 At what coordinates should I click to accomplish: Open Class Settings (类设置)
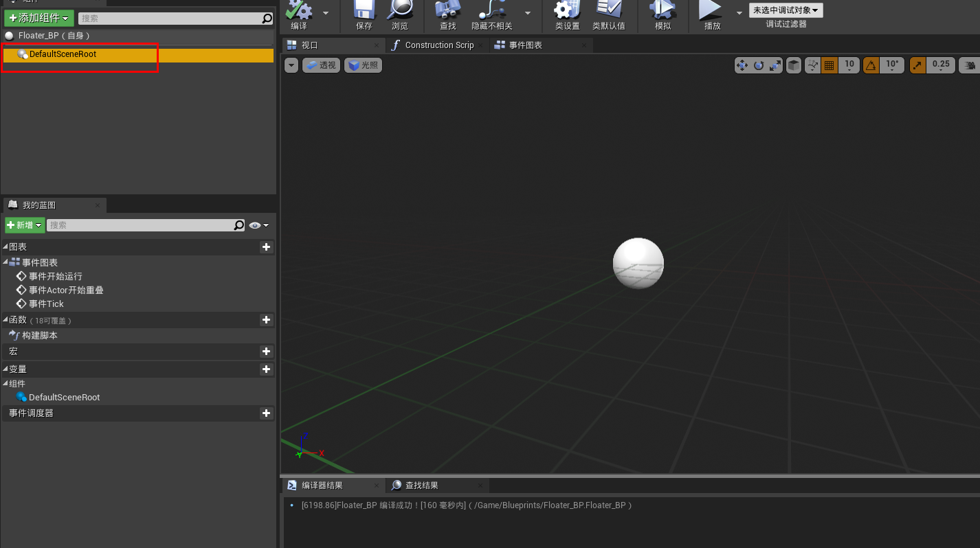(566, 10)
